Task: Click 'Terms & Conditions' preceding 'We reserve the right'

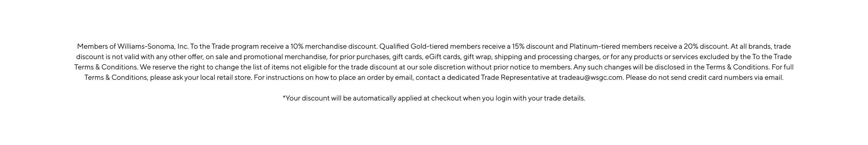Action: point(105,67)
